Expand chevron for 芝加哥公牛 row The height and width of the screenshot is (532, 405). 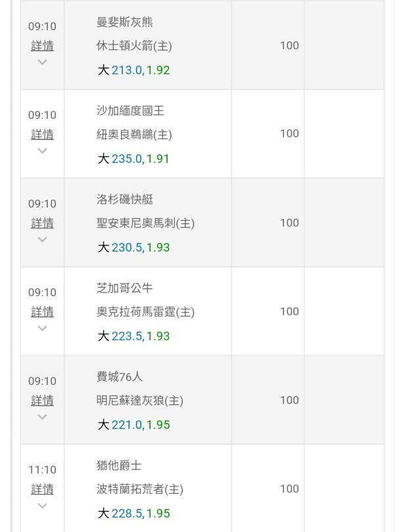[x=42, y=328]
